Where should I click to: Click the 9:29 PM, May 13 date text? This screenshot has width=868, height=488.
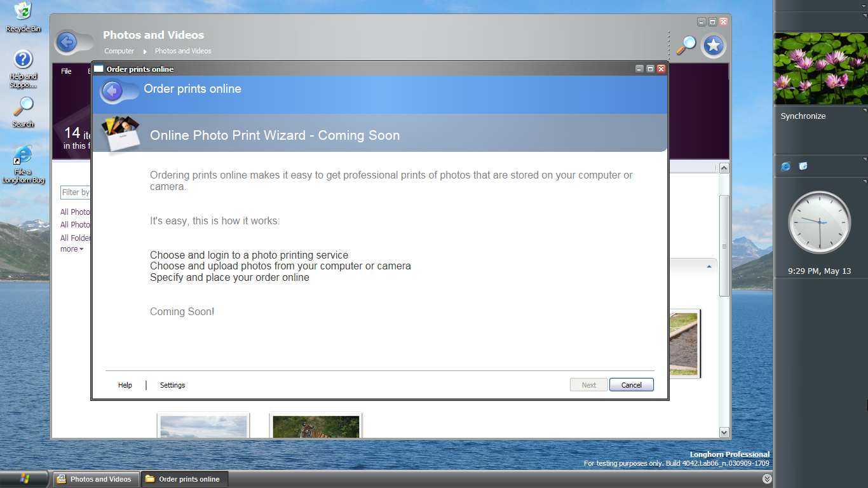[819, 271]
